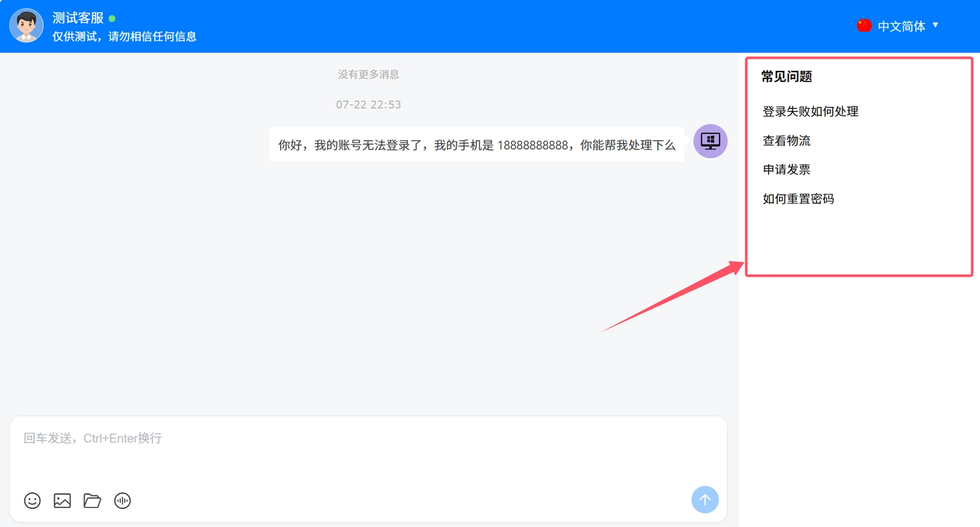Viewport: 980px width, 527px height.
Task: Expand the language dropdown arrow
Action: click(935, 25)
